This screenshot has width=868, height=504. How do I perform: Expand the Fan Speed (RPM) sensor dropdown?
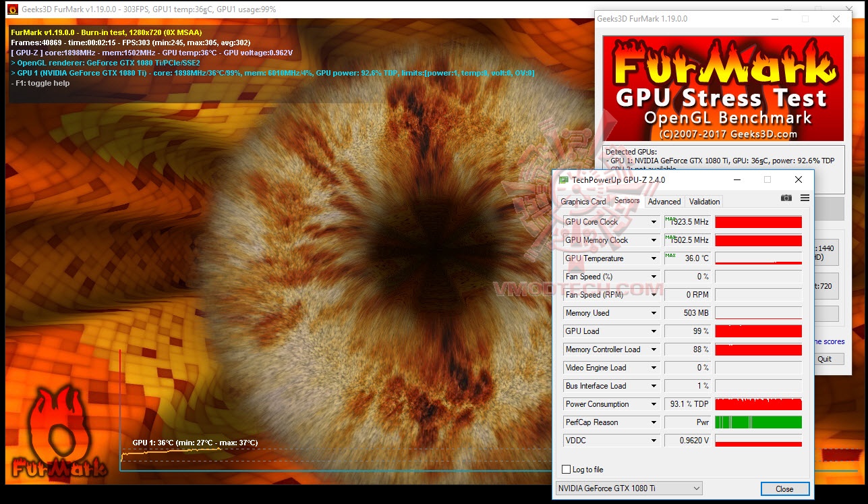654,295
